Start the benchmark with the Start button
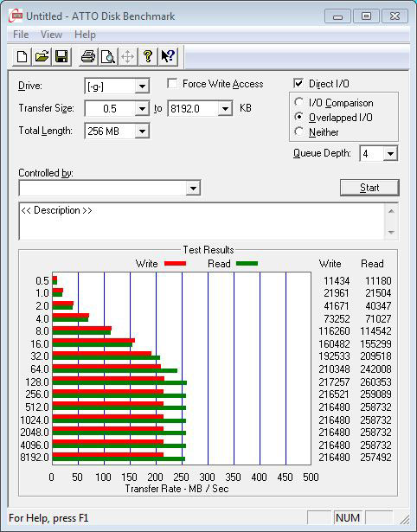The height and width of the screenshot is (532, 417). [x=369, y=188]
